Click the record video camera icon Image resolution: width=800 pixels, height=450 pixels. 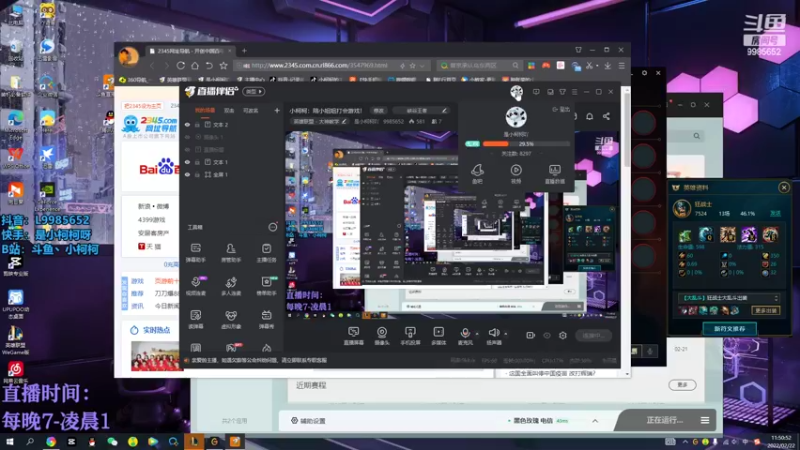pos(531,335)
